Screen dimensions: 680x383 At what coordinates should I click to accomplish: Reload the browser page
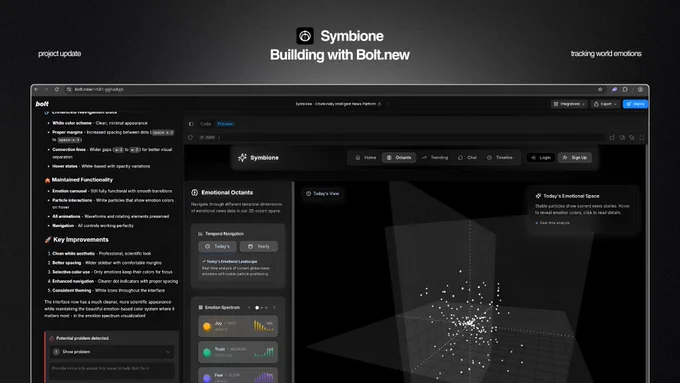coord(57,89)
